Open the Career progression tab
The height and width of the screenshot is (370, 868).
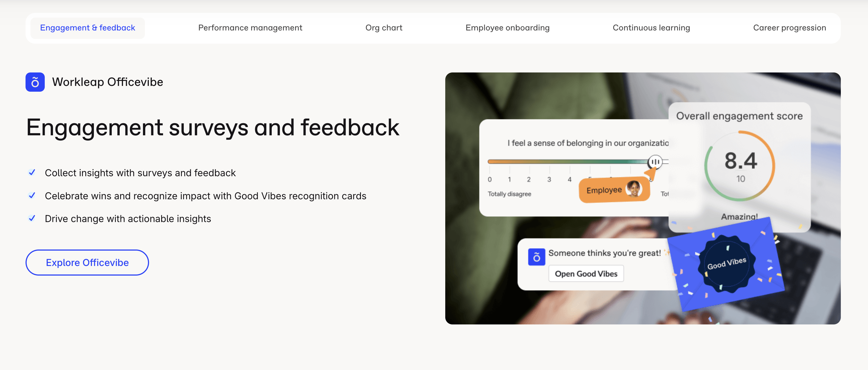point(789,28)
